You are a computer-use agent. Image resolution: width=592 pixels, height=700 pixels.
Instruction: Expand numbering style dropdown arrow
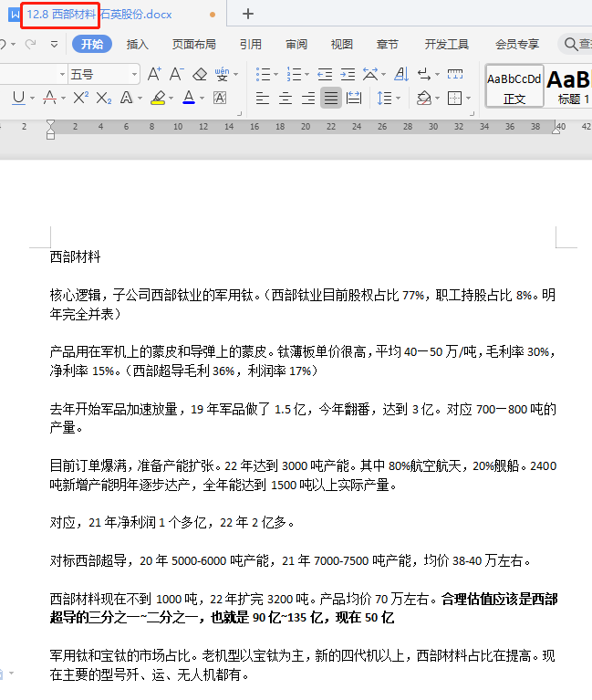(x=306, y=75)
